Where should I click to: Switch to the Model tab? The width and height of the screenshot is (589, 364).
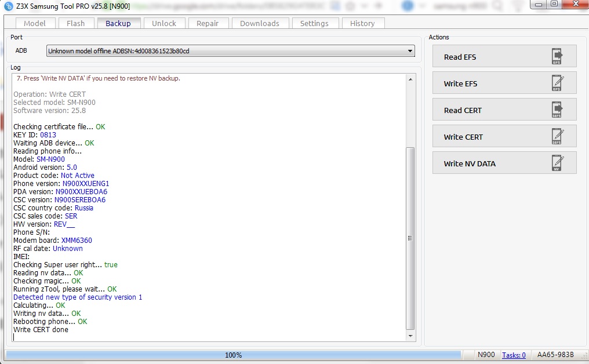(35, 23)
